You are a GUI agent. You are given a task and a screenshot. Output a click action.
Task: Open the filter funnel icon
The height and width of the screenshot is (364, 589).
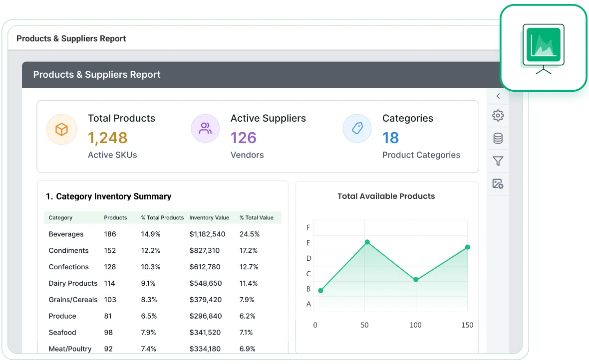[x=498, y=161]
